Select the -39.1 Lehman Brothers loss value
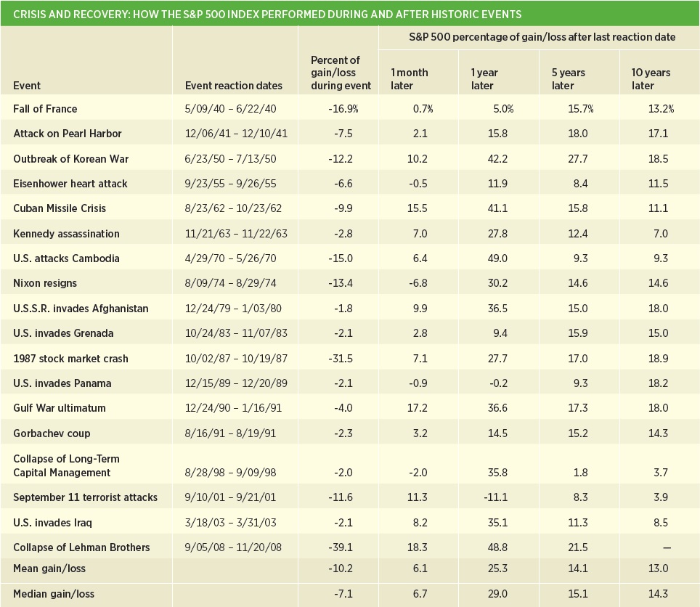Viewport: 700px width, 607px height. tap(341, 547)
